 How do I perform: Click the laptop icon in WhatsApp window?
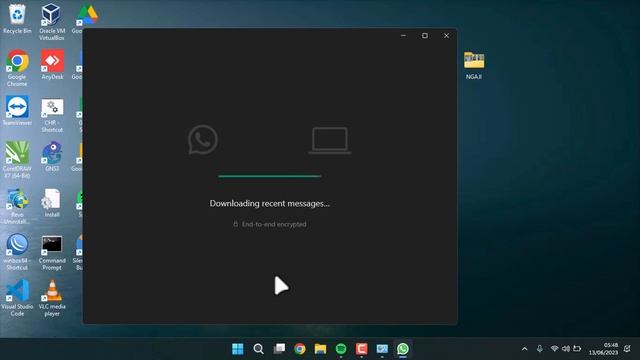[330, 140]
